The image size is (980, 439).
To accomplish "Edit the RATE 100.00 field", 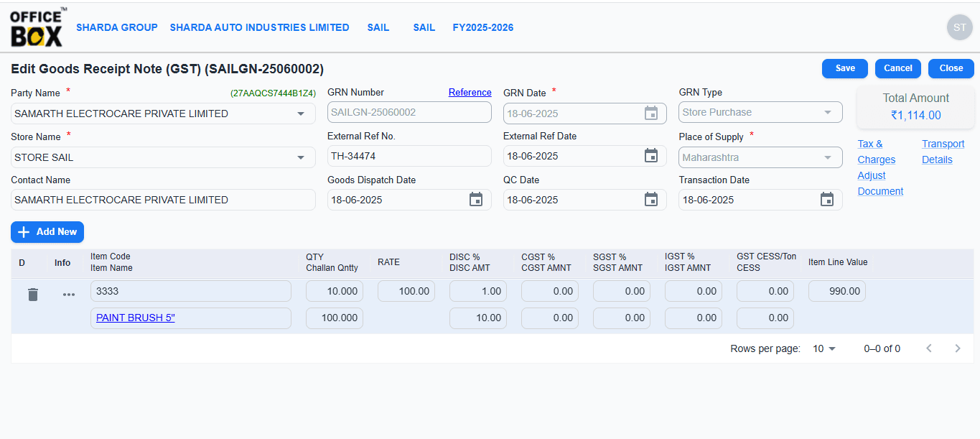I will point(406,291).
